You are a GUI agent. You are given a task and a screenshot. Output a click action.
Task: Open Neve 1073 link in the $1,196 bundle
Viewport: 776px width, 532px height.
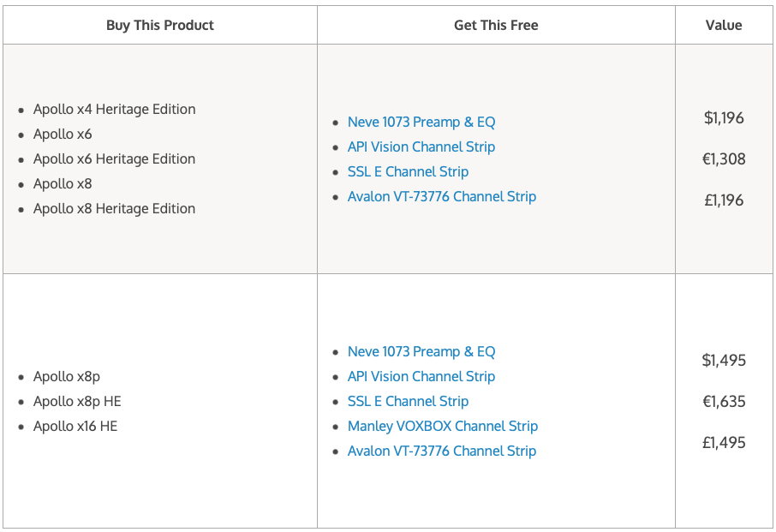[x=421, y=123]
